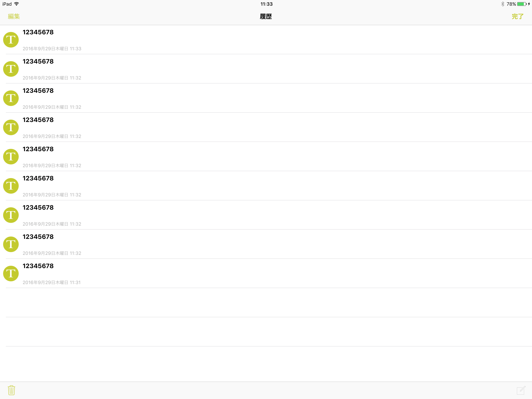Tap the compose note icon in bottom toolbar
The height and width of the screenshot is (399, 532).
(x=521, y=390)
